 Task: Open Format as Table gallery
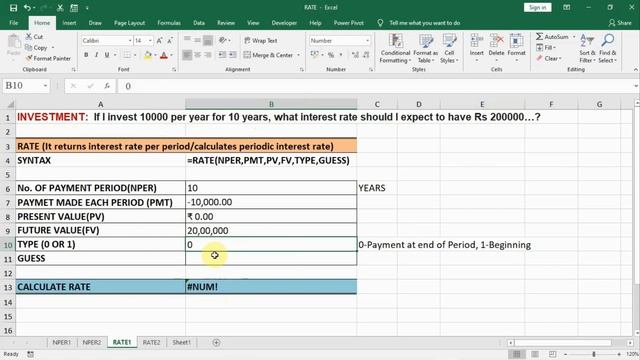click(x=426, y=49)
